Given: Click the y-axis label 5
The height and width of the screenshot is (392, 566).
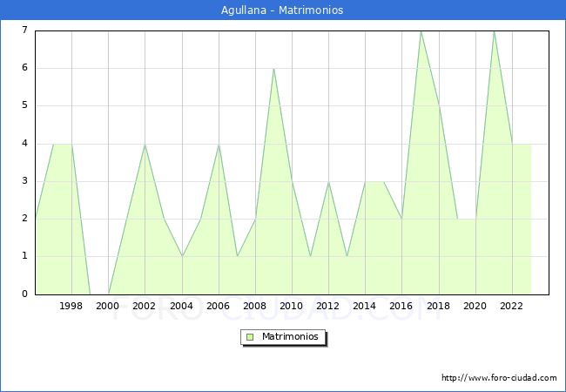Looking at the screenshot, I should coord(25,105).
